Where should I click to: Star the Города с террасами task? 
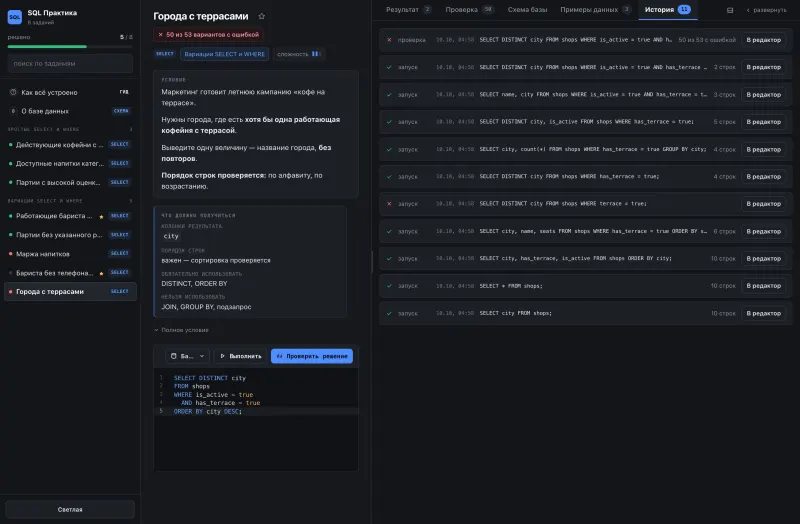click(x=262, y=16)
